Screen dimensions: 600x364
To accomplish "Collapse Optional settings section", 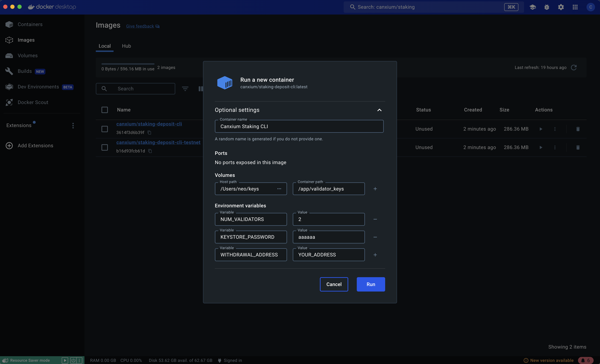I will click(x=379, y=110).
